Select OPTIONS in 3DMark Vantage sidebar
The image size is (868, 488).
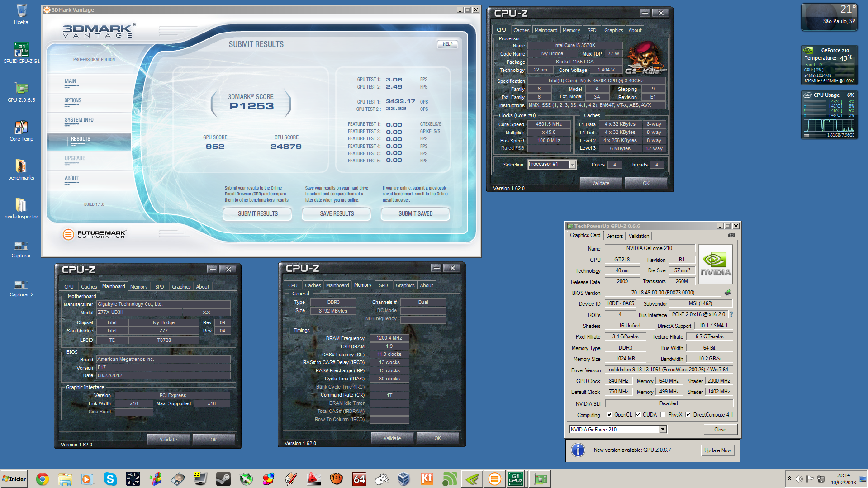click(73, 101)
